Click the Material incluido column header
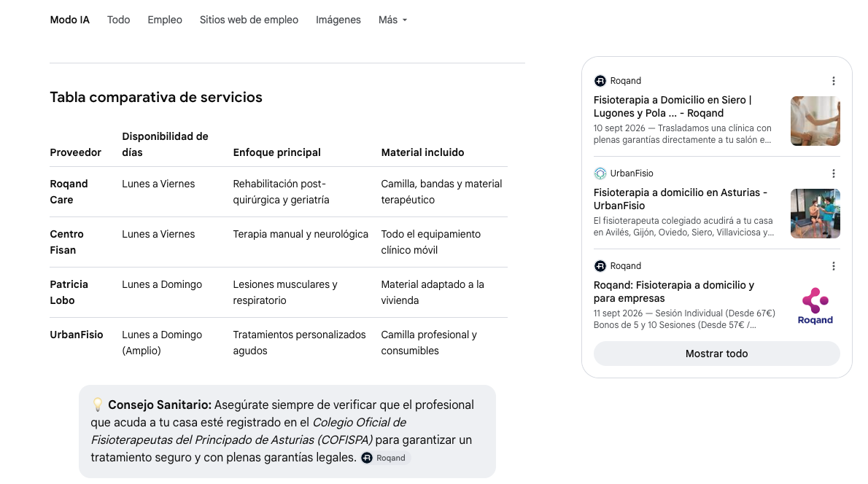Screen dimensions: 868x484 (x=422, y=152)
